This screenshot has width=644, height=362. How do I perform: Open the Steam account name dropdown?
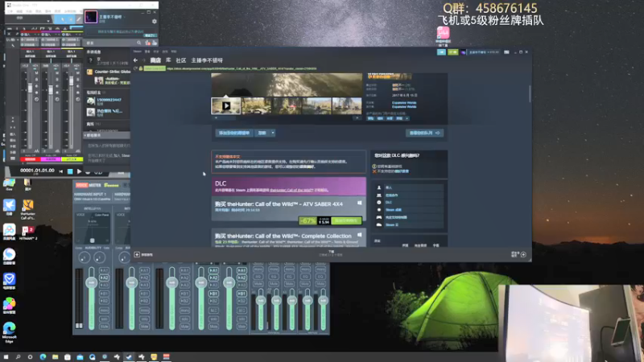point(484,52)
